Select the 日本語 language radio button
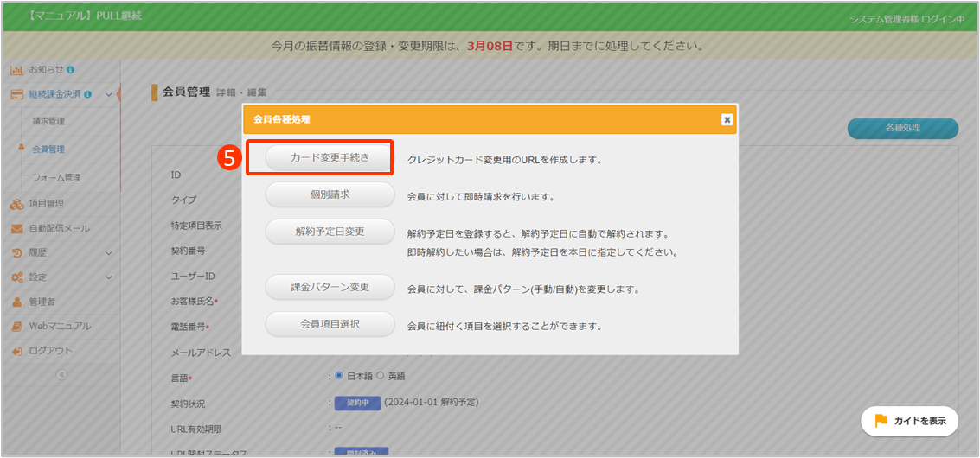 click(339, 376)
